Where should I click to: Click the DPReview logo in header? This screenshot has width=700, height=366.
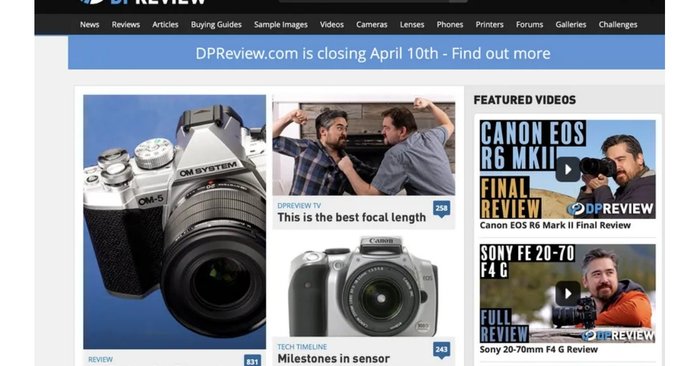tap(143, 2)
